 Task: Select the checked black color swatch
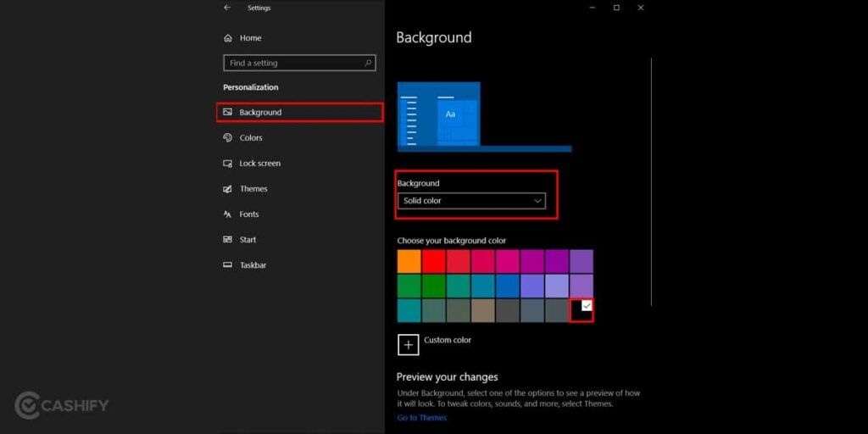coord(581,310)
